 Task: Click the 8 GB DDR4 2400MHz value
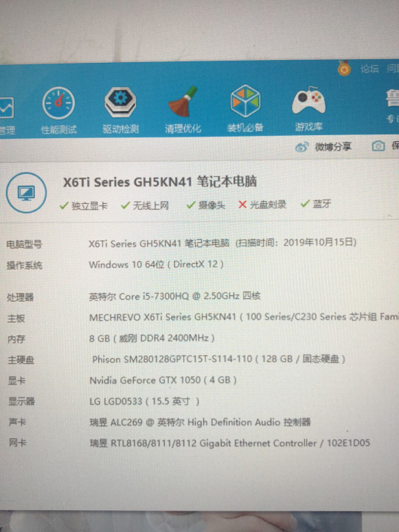152,338
